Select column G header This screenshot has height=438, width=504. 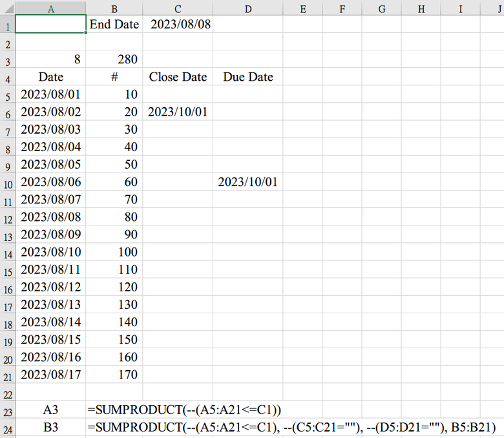(x=381, y=8)
